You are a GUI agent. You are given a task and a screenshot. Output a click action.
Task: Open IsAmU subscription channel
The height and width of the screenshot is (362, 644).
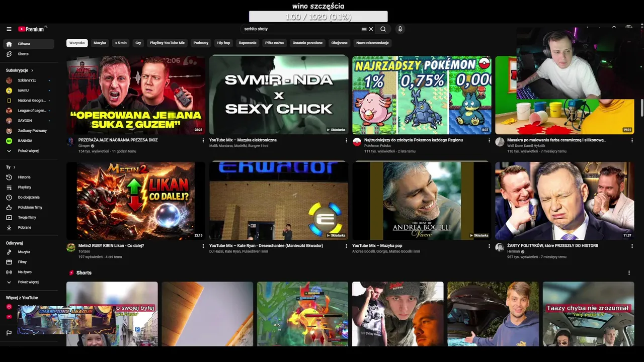point(30,90)
